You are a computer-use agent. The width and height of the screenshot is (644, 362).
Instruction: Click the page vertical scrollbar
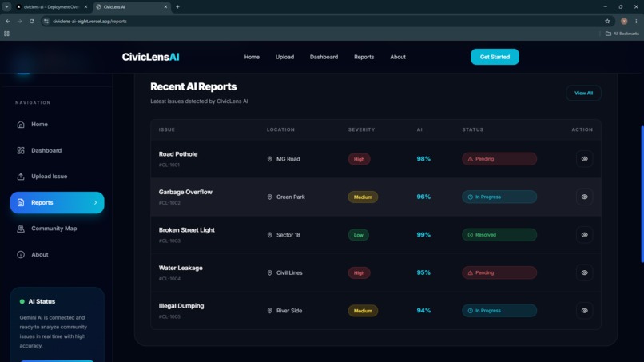point(642,194)
